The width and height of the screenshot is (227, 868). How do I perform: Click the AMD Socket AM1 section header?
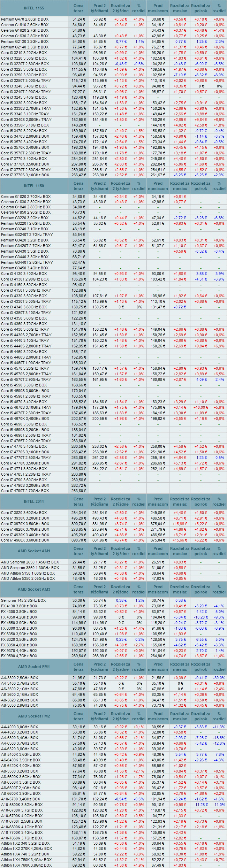click(x=34, y=551)
